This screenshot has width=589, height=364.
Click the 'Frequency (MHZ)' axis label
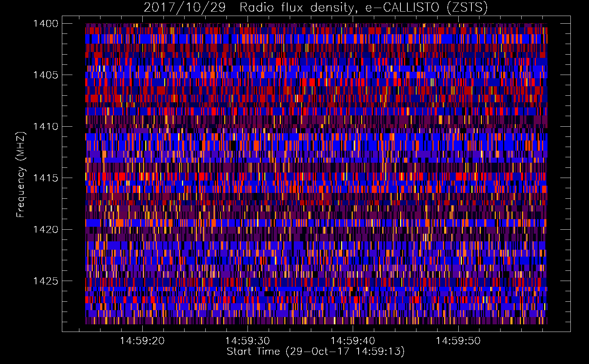point(21,175)
